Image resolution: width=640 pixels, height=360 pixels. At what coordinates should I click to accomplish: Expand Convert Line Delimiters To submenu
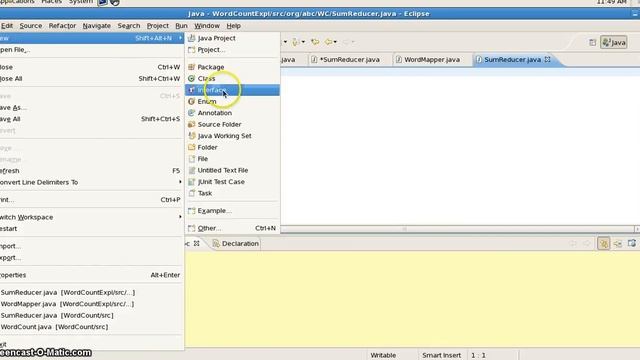(x=91, y=182)
